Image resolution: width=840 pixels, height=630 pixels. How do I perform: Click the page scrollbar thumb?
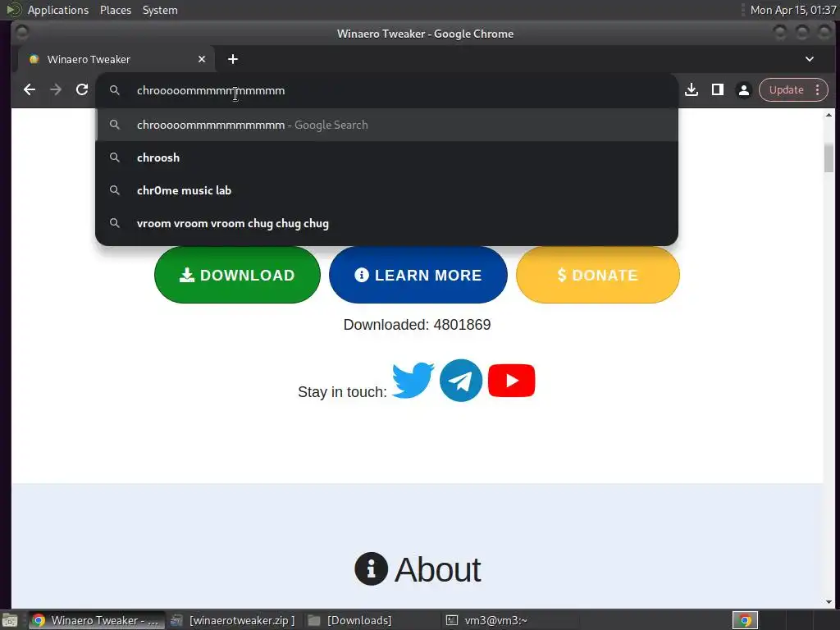point(829,158)
